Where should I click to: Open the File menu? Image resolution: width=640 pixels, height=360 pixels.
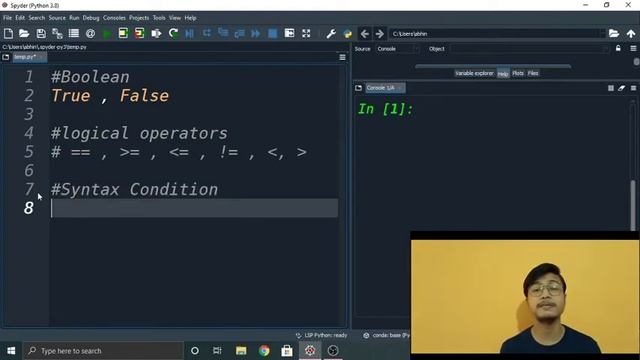[x=7, y=18]
